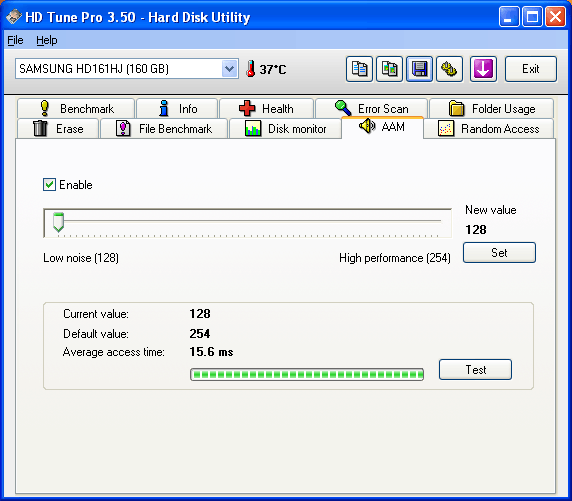Click the New value 128 number
Viewport: 572px width, 501px height.
476,230
